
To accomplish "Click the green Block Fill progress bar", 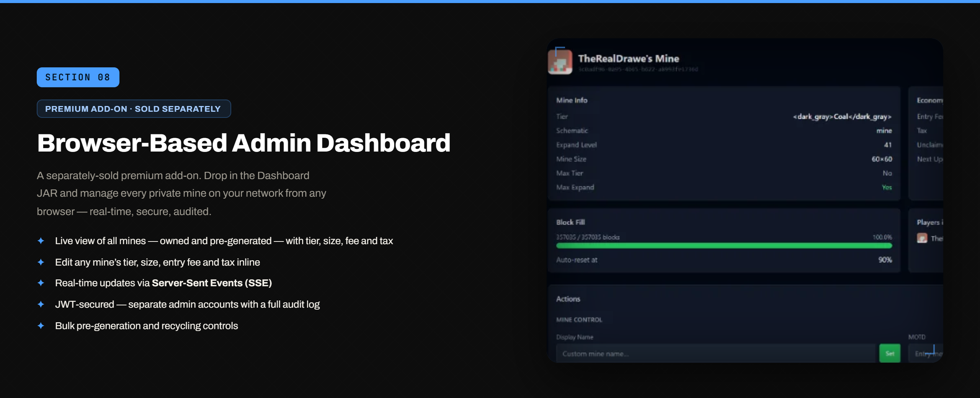I will point(724,246).
